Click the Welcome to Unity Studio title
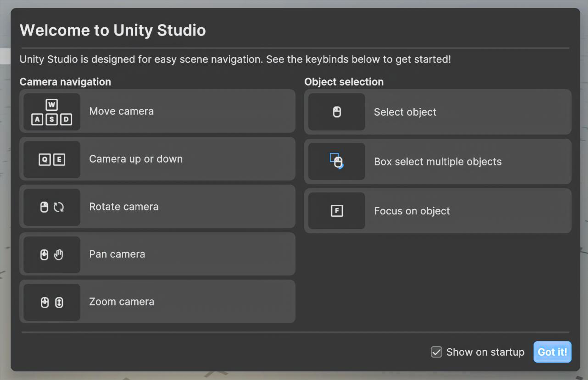588x380 pixels. tap(113, 30)
